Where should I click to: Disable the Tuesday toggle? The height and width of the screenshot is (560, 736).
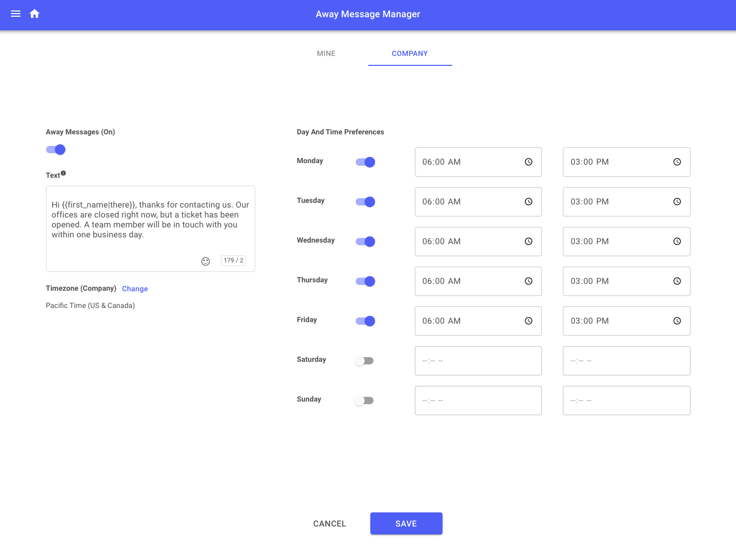[x=365, y=202]
